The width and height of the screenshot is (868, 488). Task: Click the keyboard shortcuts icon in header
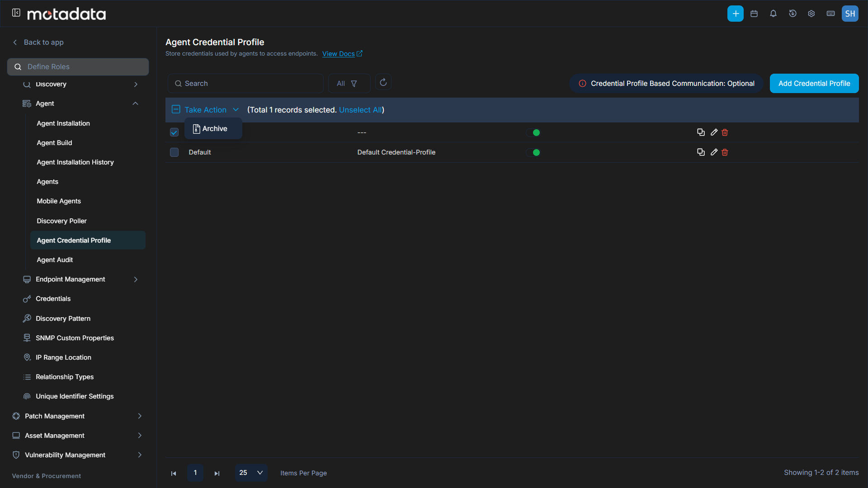coord(830,14)
